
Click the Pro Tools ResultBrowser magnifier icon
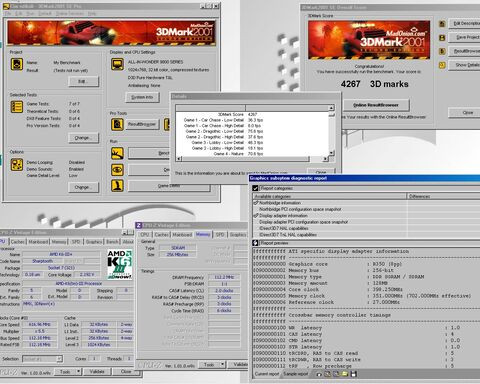pos(117,124)
